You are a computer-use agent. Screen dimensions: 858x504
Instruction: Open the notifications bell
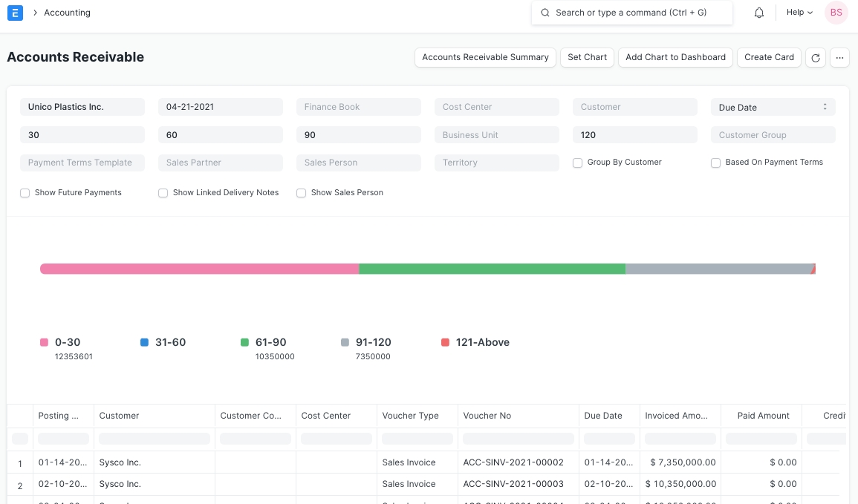pos(759,13)
